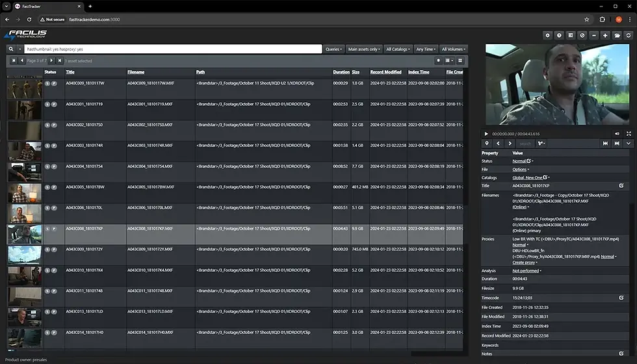This screenshot has width=637, height=364.
Task: Open Any Time filter dropdown
Action: pyautogui.click(x=426, y=49)
